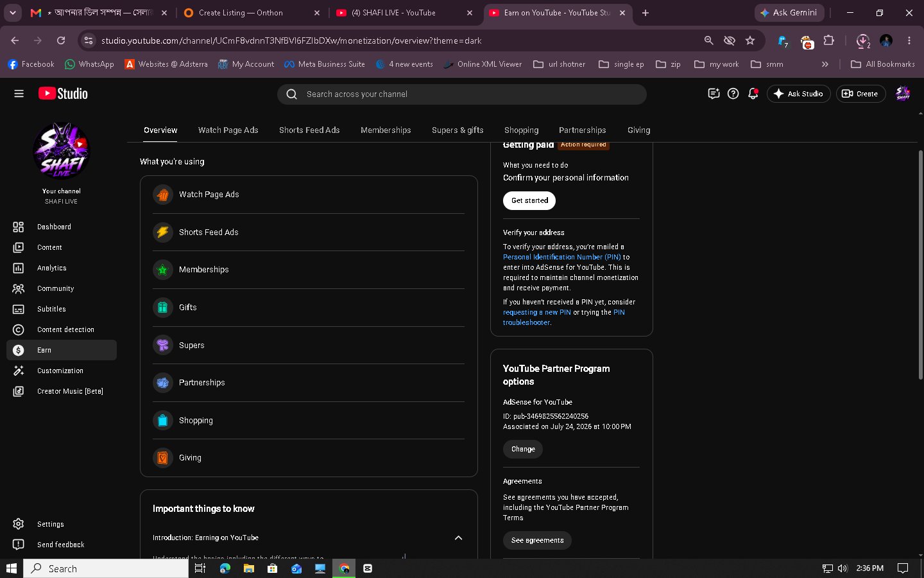924x578 pixels.
Task: Click the SHAFI LIVE channel avatar thumbnail
Action: [62, 150]
